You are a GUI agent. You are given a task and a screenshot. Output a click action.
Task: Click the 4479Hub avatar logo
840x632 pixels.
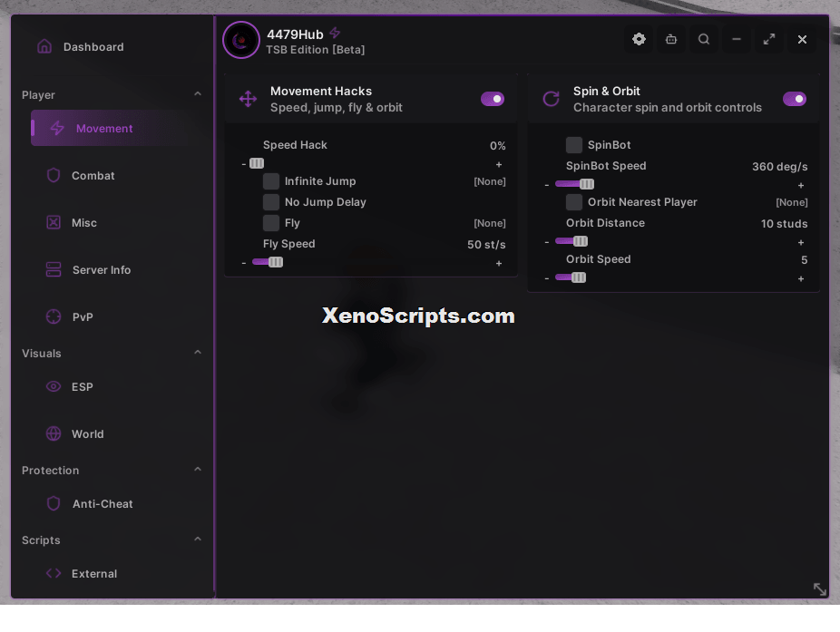click(241, 40)
